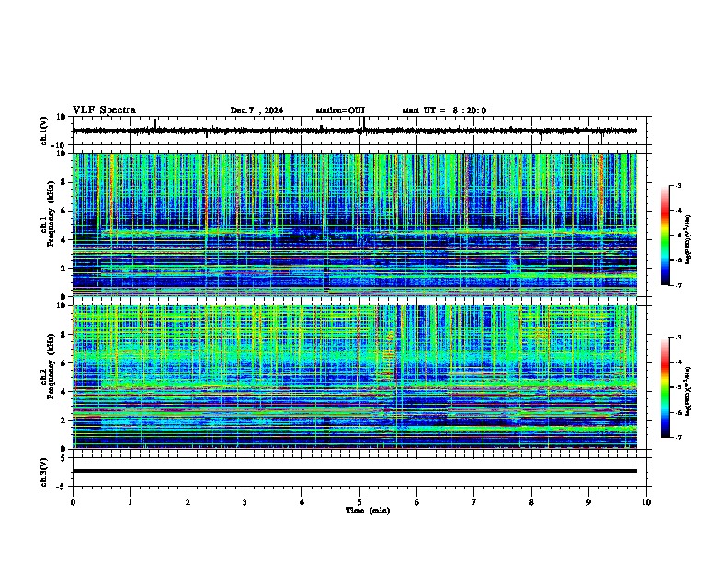Viewport: 728px width, 563px height.
Task: Click the "6" tick on the time axis
Action: pos(417,502)
